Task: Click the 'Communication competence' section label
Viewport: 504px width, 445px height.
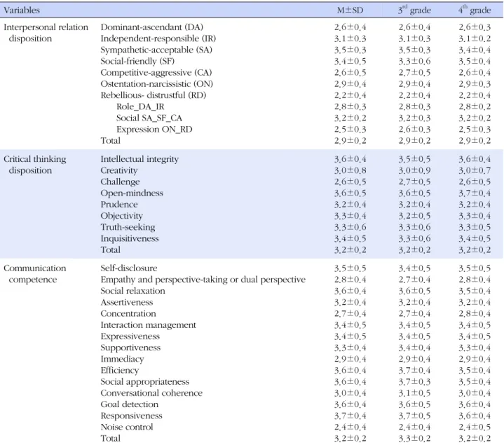Action: pyautogui.click(x=35, y=274)
